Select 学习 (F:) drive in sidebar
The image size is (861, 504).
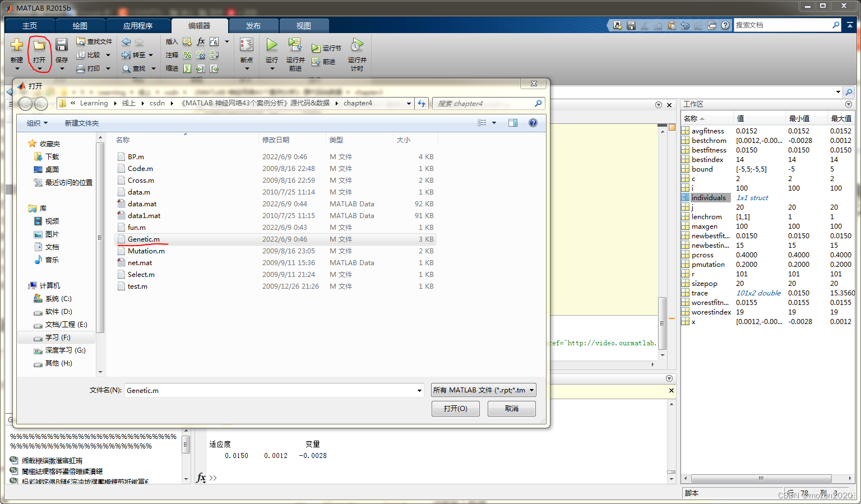[57, 337]
